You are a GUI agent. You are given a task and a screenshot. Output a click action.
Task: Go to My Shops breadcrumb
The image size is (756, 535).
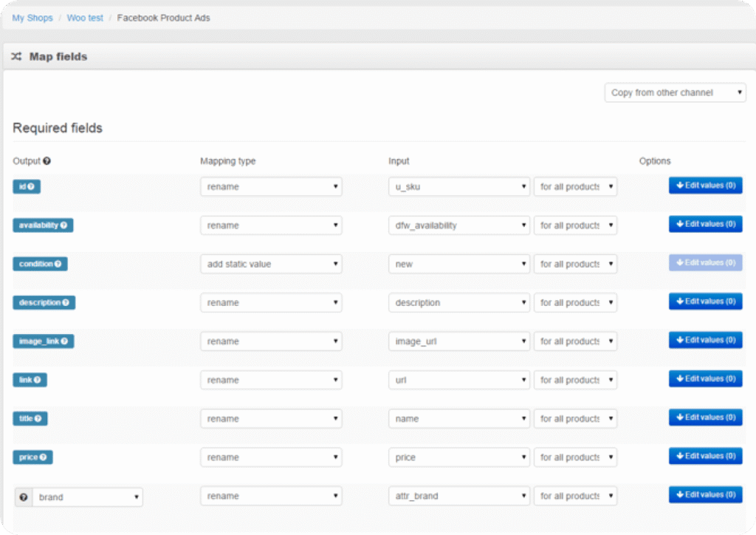(x=32, y=18)
